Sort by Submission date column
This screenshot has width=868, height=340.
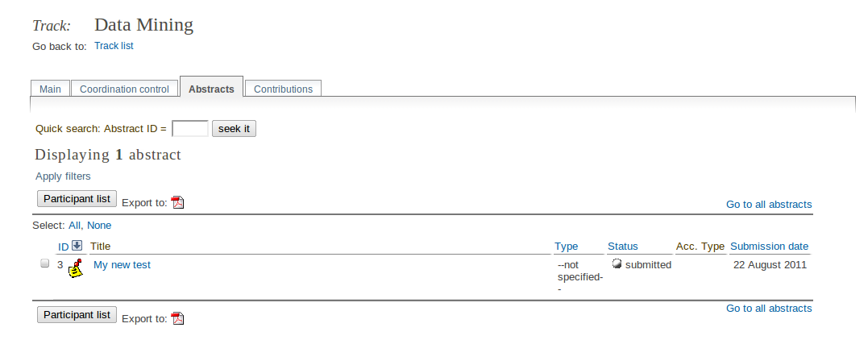[x=770, y=247]
